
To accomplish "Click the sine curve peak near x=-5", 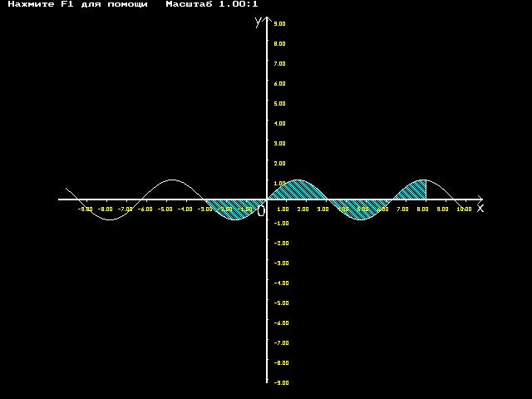I will tap(172, 180).
